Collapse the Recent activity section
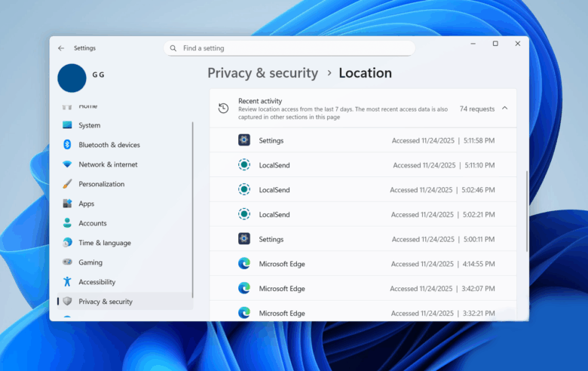This screenshot has width=588, height=371. tap(504, 109)
